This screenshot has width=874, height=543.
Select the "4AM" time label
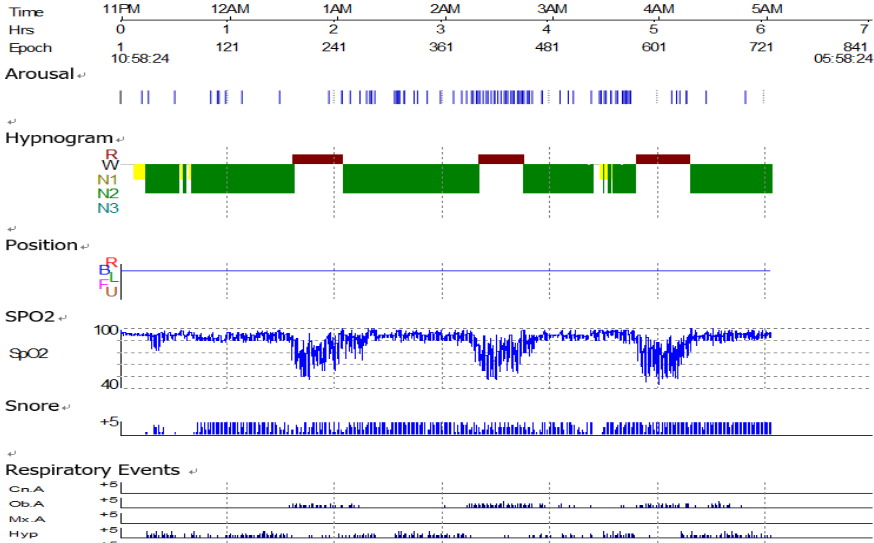pos(659,9)
